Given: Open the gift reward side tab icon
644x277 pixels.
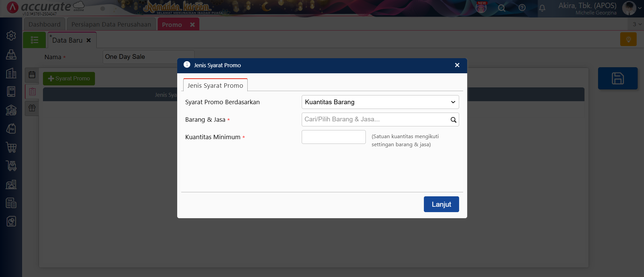Looking at the screenshot, I should pyautogui.click(x=32, y=108).
